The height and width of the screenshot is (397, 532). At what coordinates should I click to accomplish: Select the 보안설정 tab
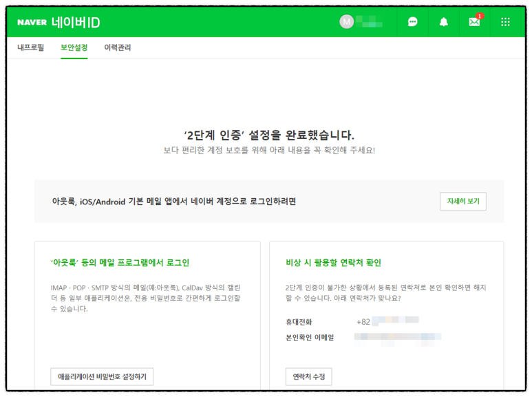(74, 47)
